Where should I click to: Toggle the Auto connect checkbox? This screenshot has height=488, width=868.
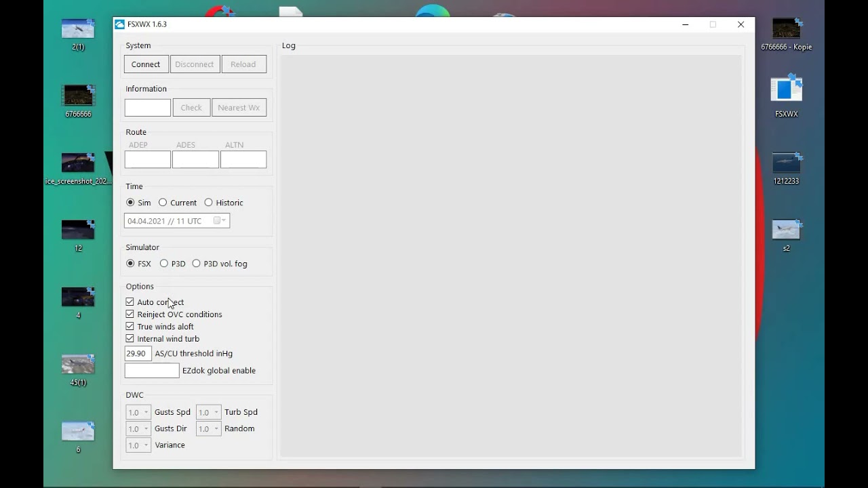pos(130,302)
